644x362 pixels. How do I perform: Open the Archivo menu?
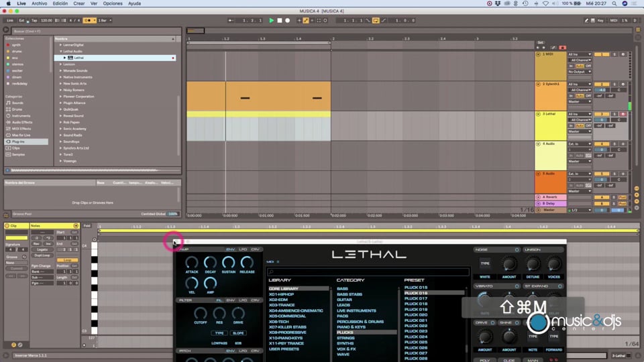pyautogui.click(x=40, y=3)
